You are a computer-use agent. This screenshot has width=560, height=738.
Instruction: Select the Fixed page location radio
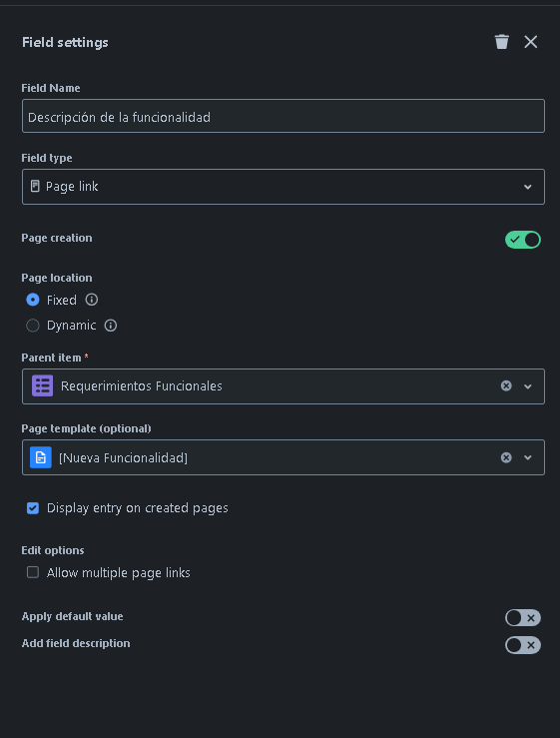[x=33, y=300]
